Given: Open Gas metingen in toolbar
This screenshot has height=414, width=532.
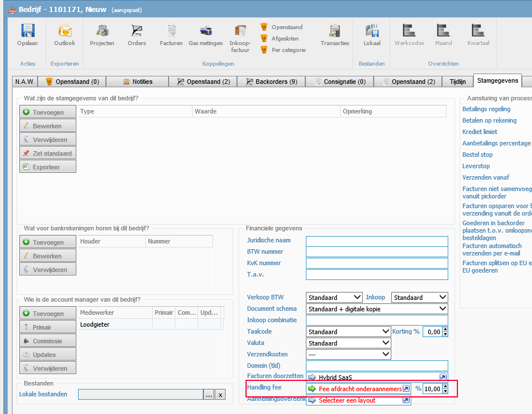Looking at the screenshot, I should point(206,33).
